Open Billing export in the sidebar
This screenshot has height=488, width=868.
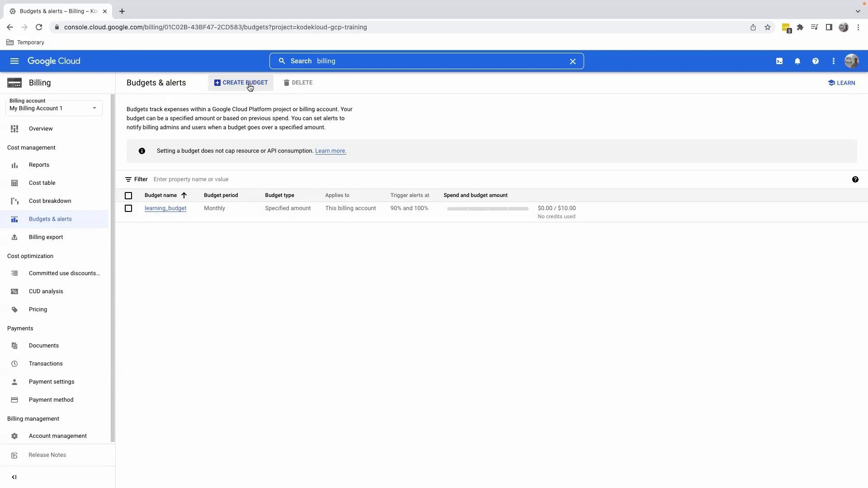[x=46, y=237]
